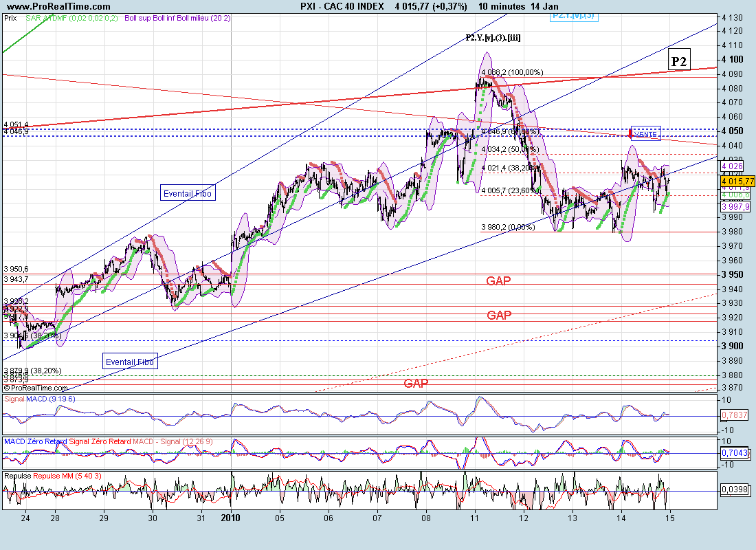Click the P2.Y.[v].(3).[iii] wave label
The width and height of the screenshot is (756, 550).
(x=493, y=38)
